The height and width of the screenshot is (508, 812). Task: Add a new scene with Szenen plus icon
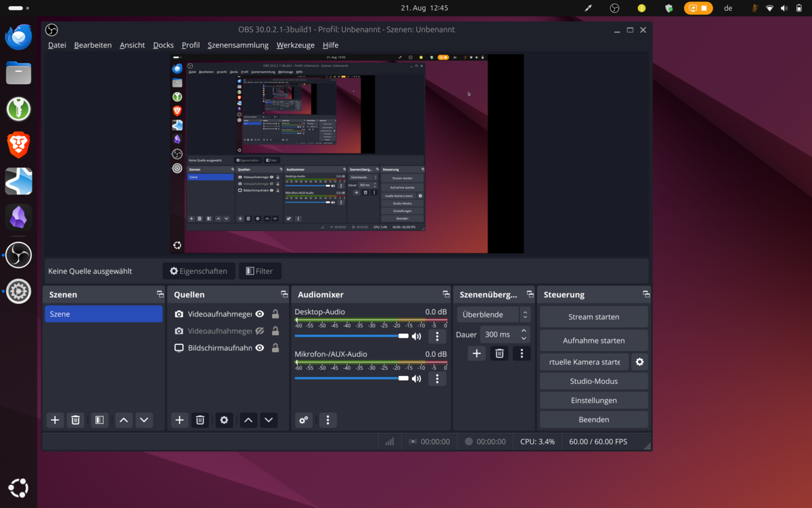[55, 420]
